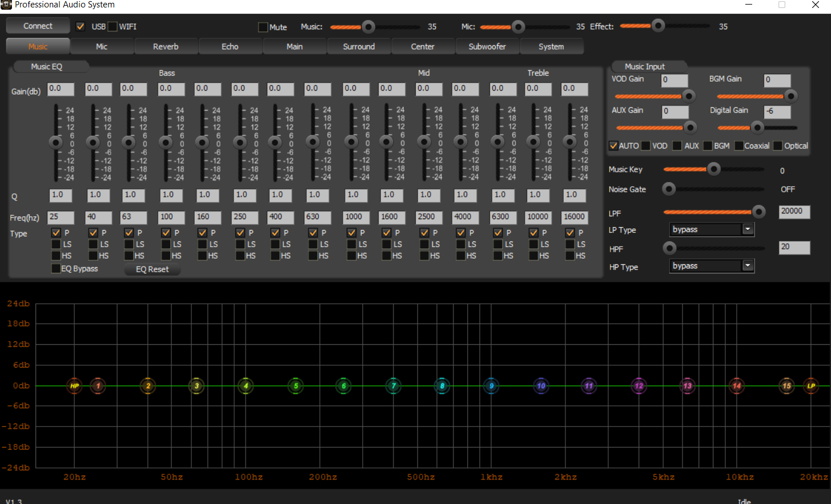Switch to the Mic tab

(102, 46)
